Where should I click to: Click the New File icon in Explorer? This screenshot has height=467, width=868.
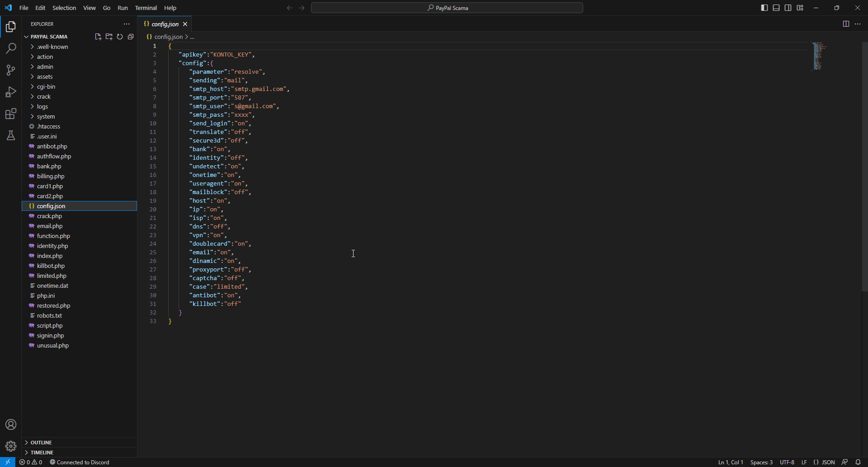tap(98, 37)
